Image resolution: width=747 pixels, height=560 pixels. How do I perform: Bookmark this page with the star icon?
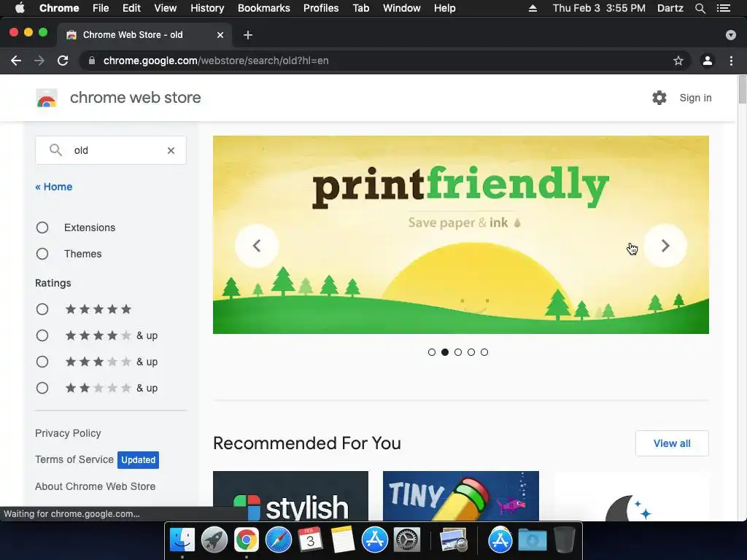(678, 61)
